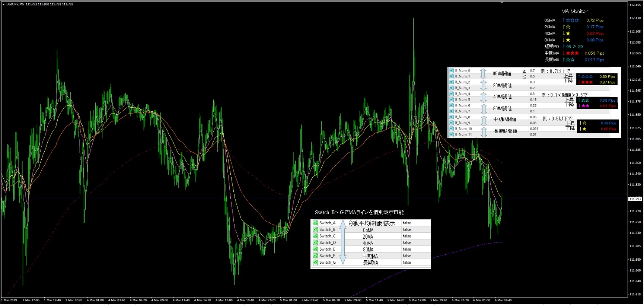Toggle the false value in the Switch_B row
Image resolution: width=644 pixels, height=305 pixels.
pos(407,229)
